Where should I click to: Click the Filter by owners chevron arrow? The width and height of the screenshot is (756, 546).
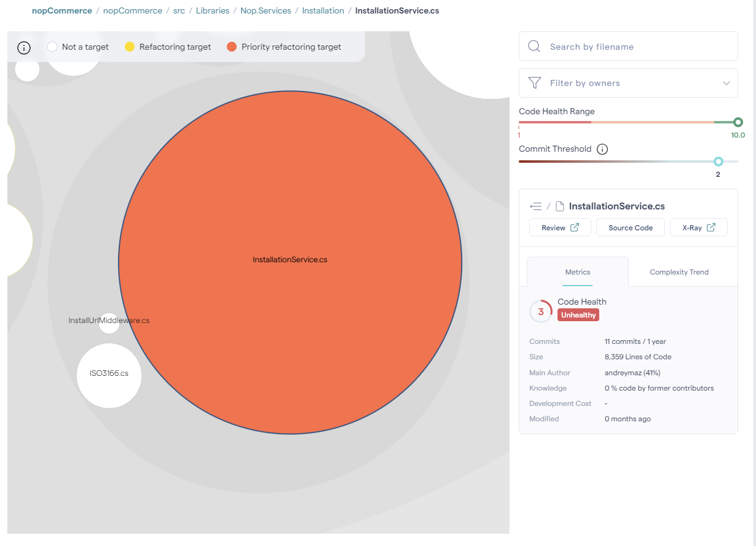[726, 84]
